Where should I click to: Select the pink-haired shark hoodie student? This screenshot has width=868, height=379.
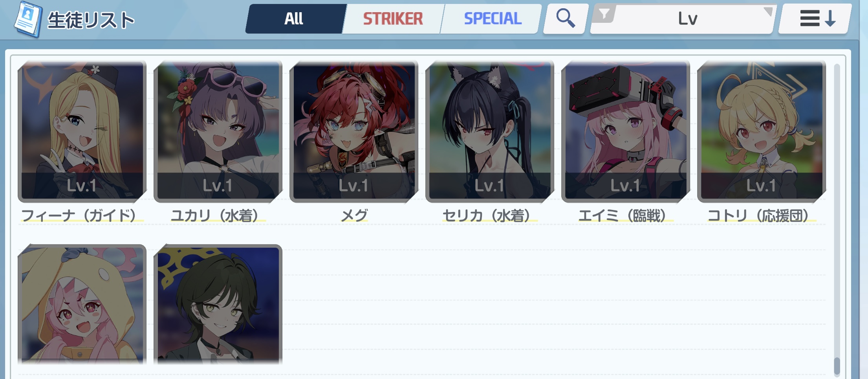click(x=82, y=304)
